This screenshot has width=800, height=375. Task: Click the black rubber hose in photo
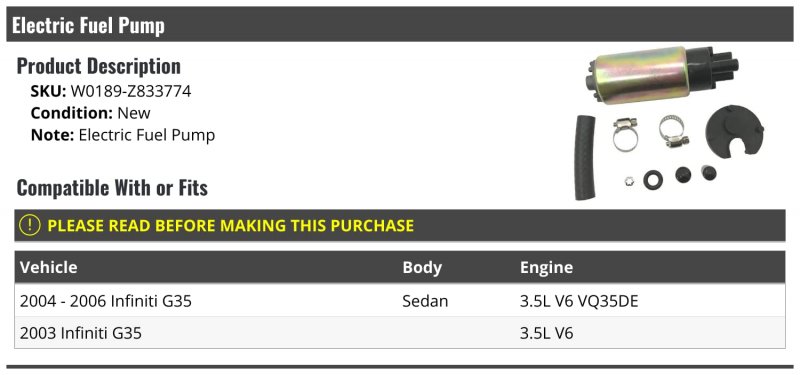pyautogui.click(x=585, y=158)
